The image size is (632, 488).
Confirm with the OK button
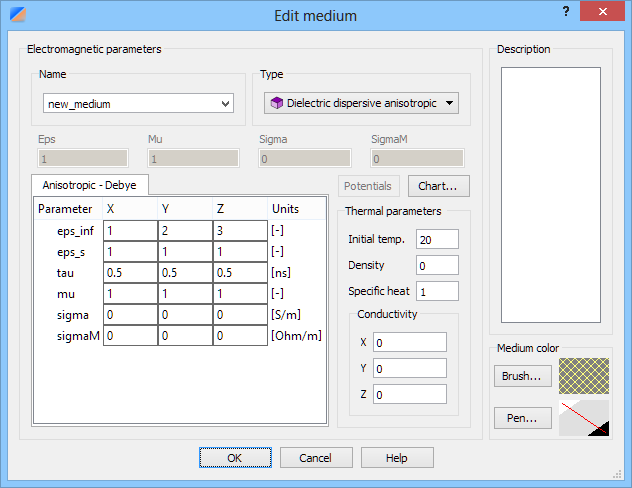(235, 458)
